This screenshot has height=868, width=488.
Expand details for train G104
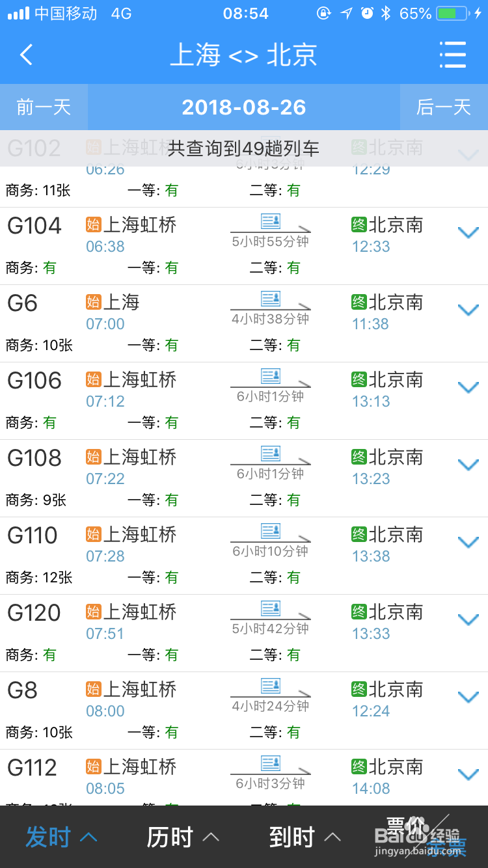(x=468, y=233)
